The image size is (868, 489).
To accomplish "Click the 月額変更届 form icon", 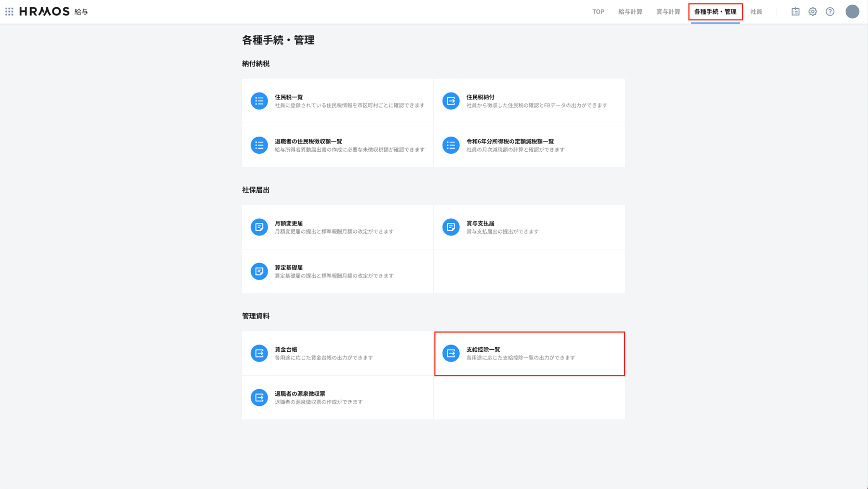I will (x=259, y=227).
